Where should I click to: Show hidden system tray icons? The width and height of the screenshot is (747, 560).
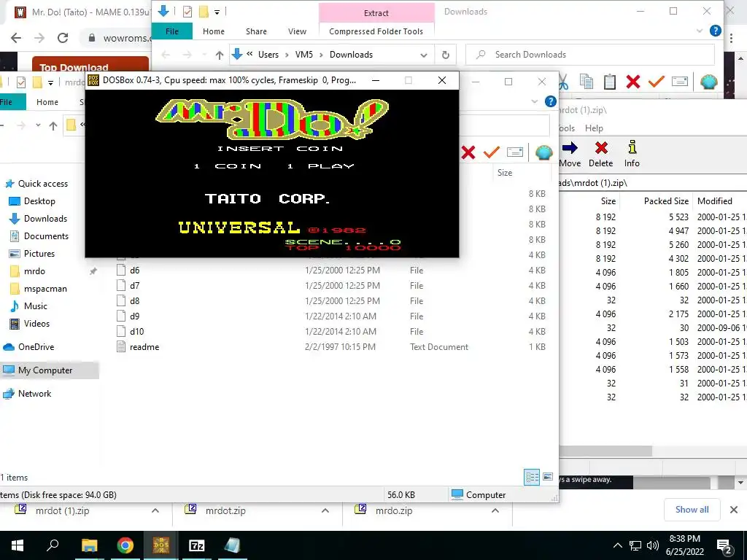click(617, 545)
